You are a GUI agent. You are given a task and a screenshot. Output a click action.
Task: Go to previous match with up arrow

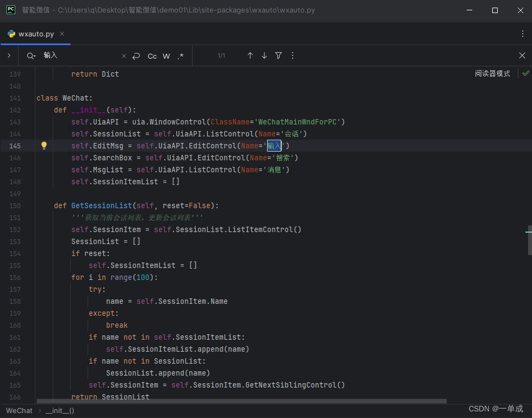250,55
